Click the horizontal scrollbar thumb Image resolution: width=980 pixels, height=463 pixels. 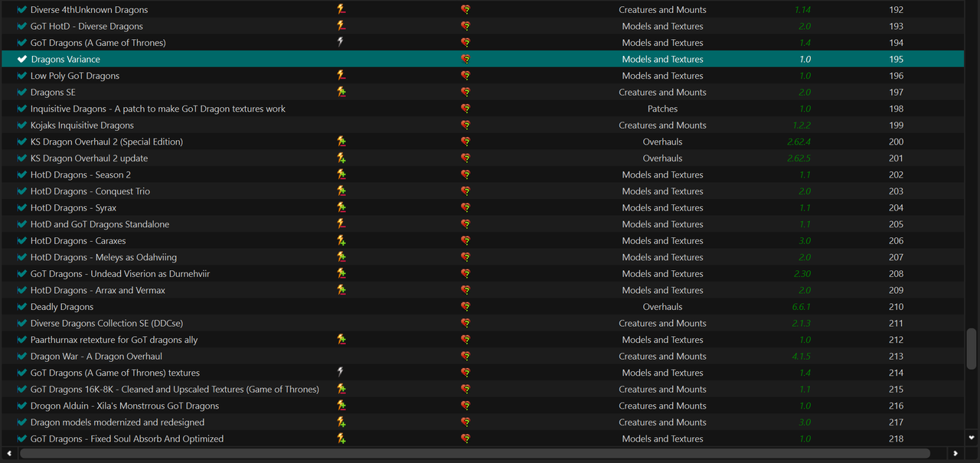point(475,454)
